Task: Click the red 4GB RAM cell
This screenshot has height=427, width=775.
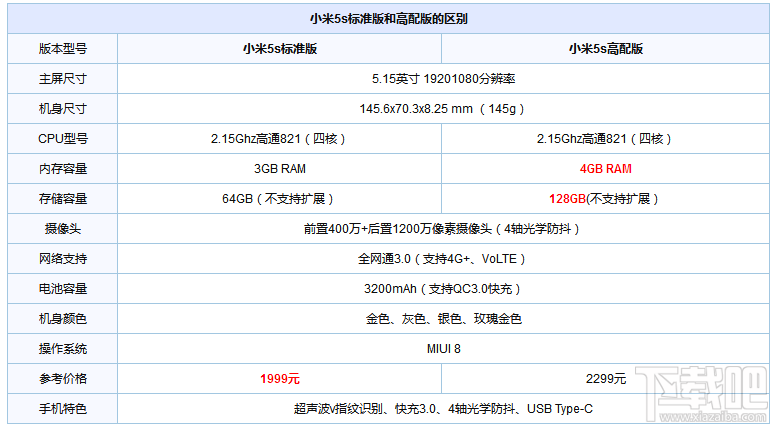Action: click(x=605, y=169)
